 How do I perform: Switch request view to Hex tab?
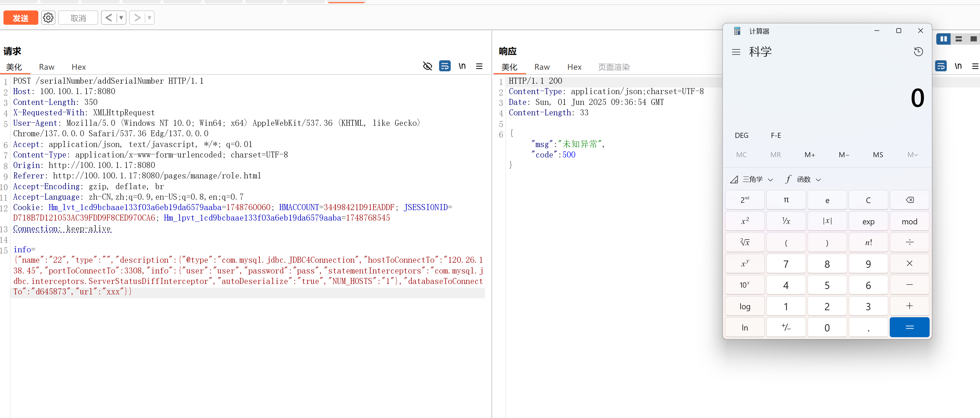coord(79,67)
